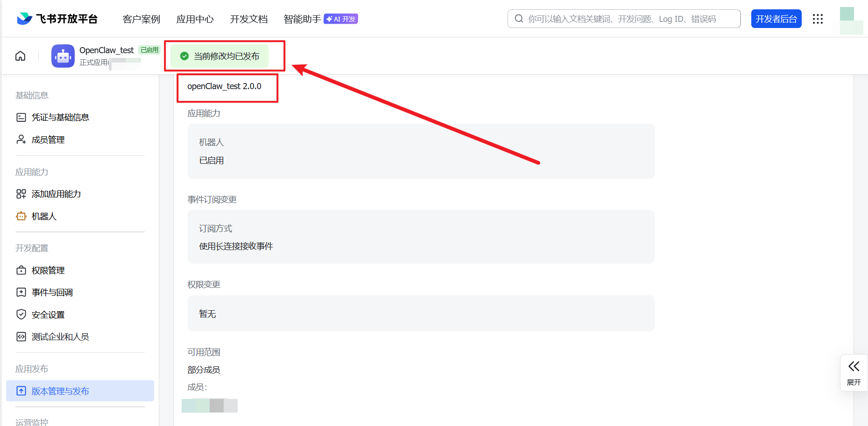Open 权限管理 permission settings
Image resolution: width=868 pixels, height=426 pixels.
click(48, 270)
